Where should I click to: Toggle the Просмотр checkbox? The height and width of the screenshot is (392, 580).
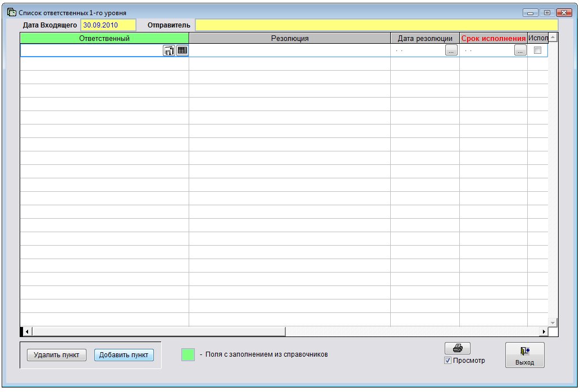(x=447, y=361)
